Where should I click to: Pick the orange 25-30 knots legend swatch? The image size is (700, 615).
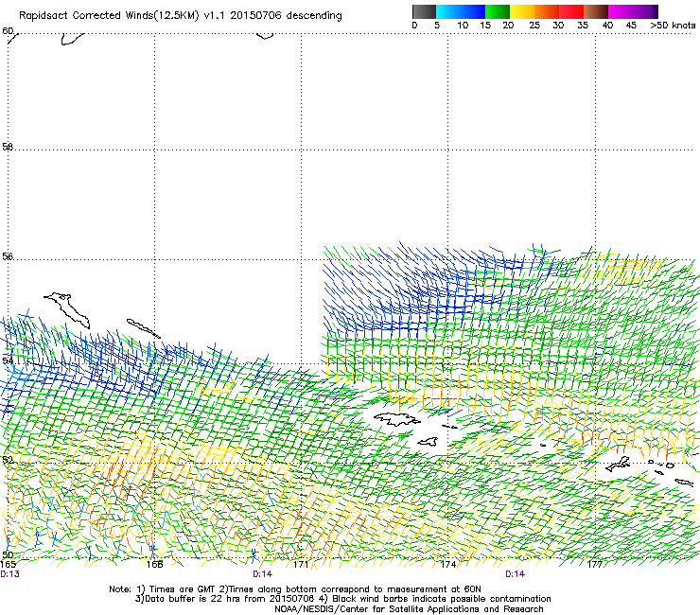click(x=547, y=11)
